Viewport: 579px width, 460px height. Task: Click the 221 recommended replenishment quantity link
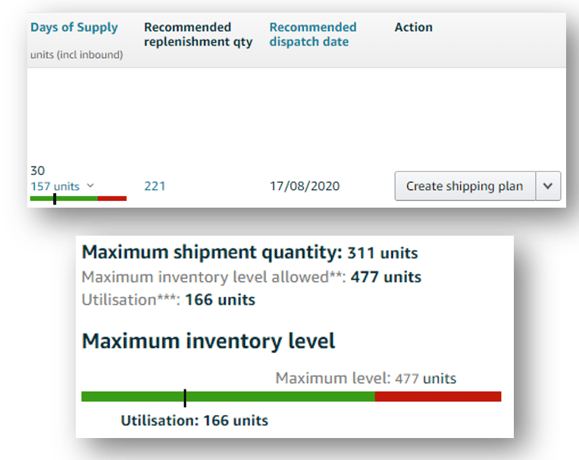(x=155, y=186)
